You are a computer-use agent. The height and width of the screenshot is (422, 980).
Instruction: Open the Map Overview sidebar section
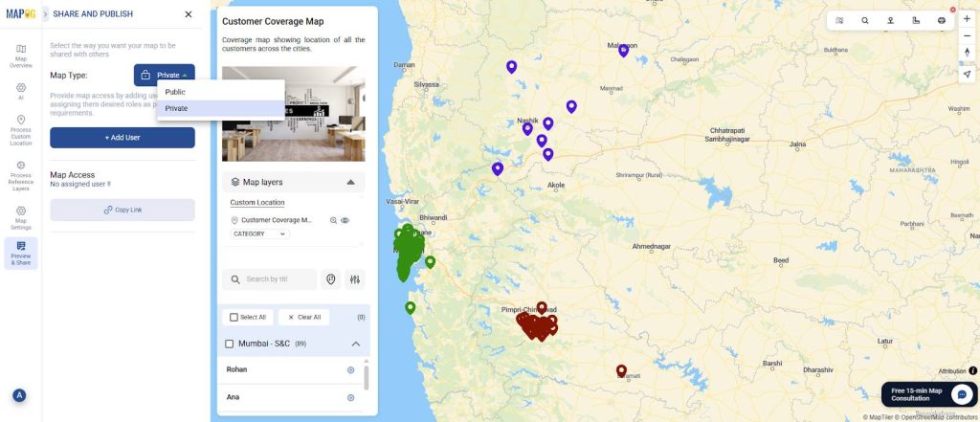[x=21, y=56]
